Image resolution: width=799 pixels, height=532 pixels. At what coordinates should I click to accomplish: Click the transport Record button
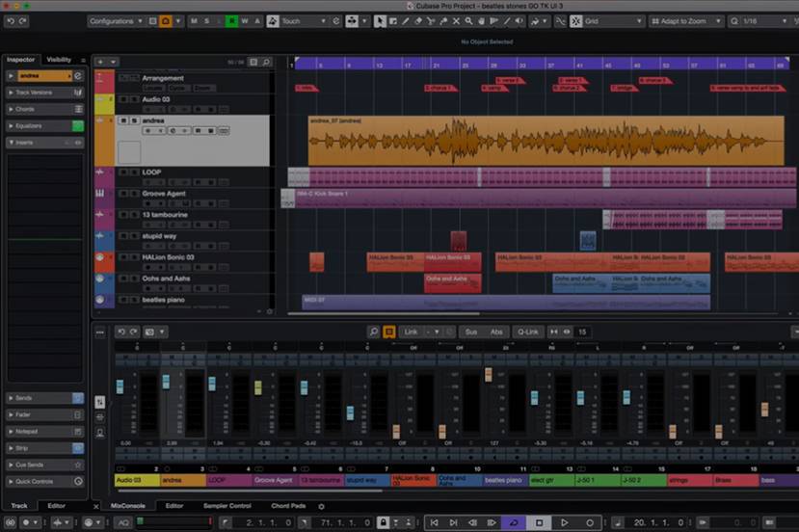click(x=590, y=522)
